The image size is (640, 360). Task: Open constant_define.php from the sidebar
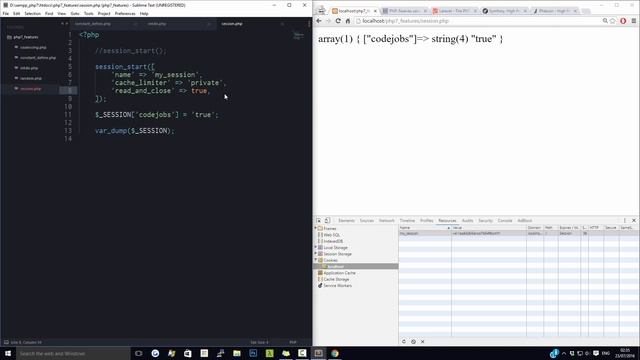[x=38, y=58]
